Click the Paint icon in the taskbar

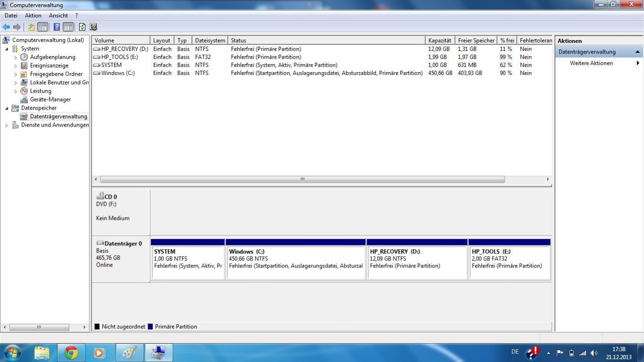point(129,353)
